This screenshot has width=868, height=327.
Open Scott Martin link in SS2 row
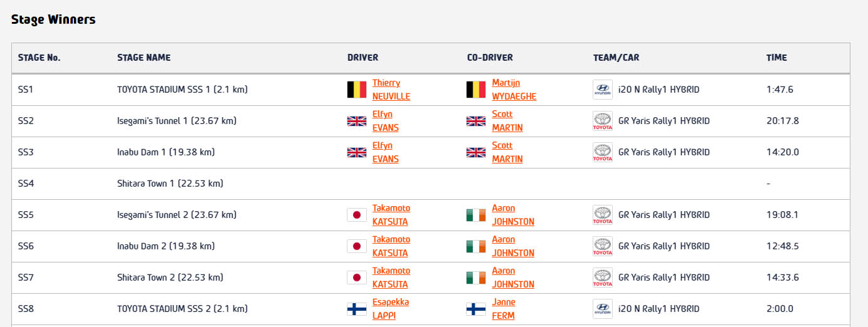(507, 121)
